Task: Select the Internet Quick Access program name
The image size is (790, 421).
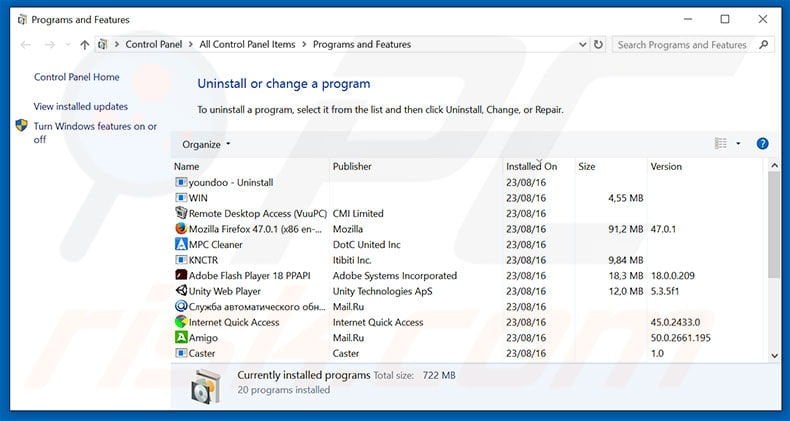Action: pos(234,322)
